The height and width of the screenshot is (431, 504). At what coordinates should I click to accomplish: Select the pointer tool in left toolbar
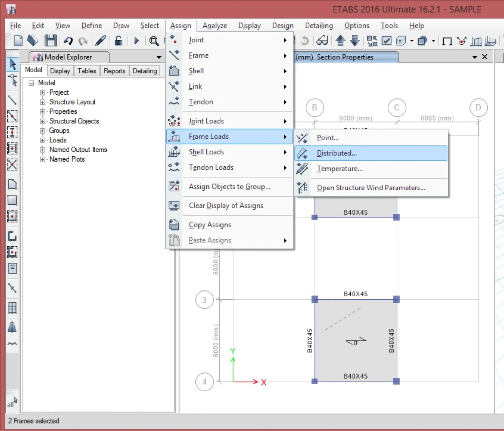pyautogui.click(x=12, y=64)
